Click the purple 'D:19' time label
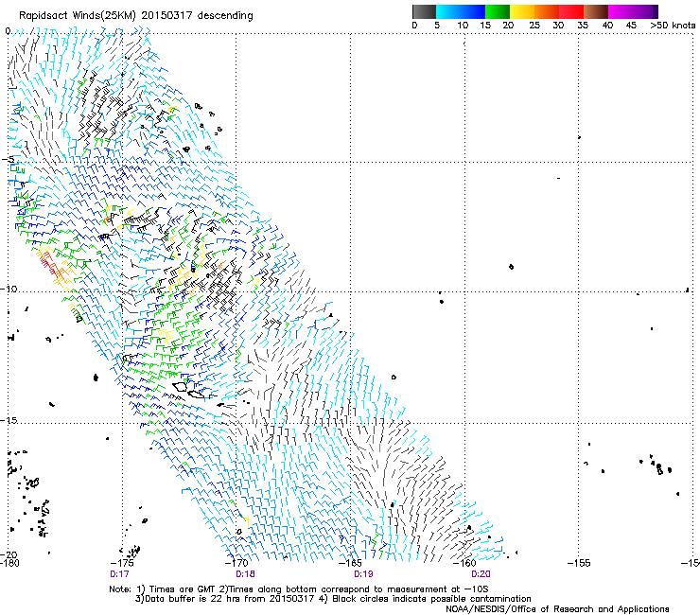700x615 pixels. coord(363,573)
